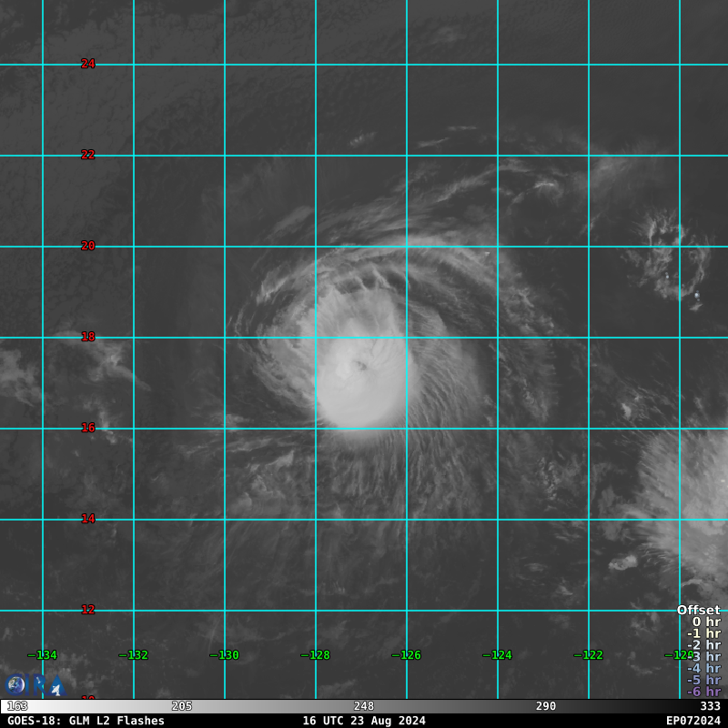Viewport: 728px width, 728px height.
Task: Click the 248 value on the grayscale bar
Action: [x=364, y=706]
